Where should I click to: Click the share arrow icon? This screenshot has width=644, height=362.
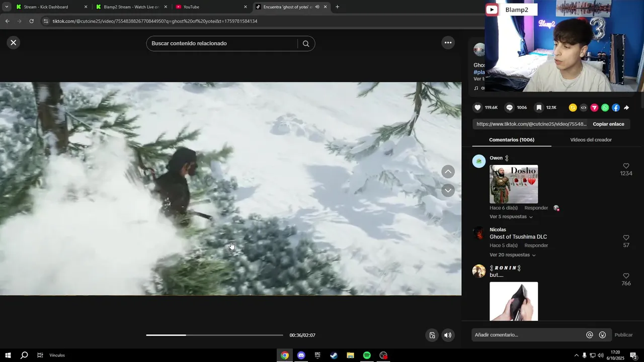(626, 108)
